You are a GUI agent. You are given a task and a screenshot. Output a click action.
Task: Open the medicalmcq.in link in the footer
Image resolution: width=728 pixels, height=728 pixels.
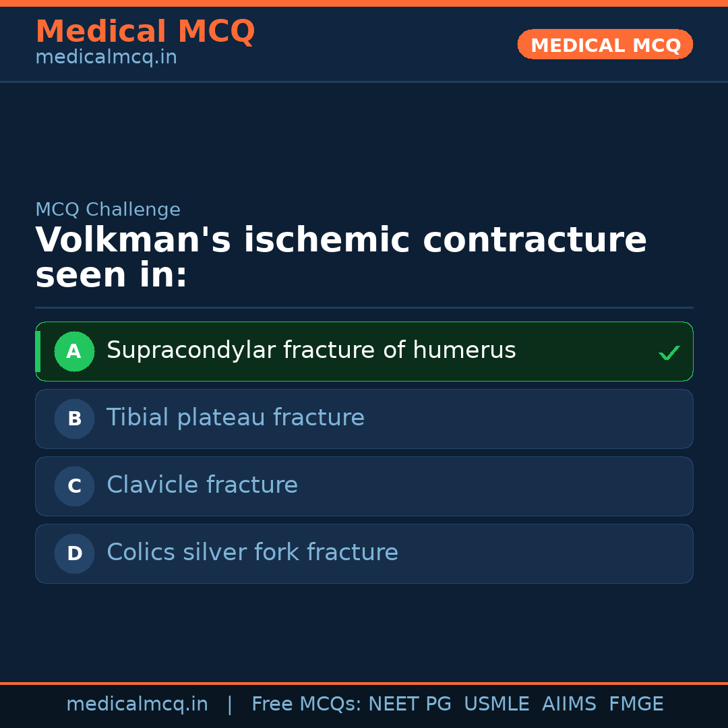coord(137,704)
